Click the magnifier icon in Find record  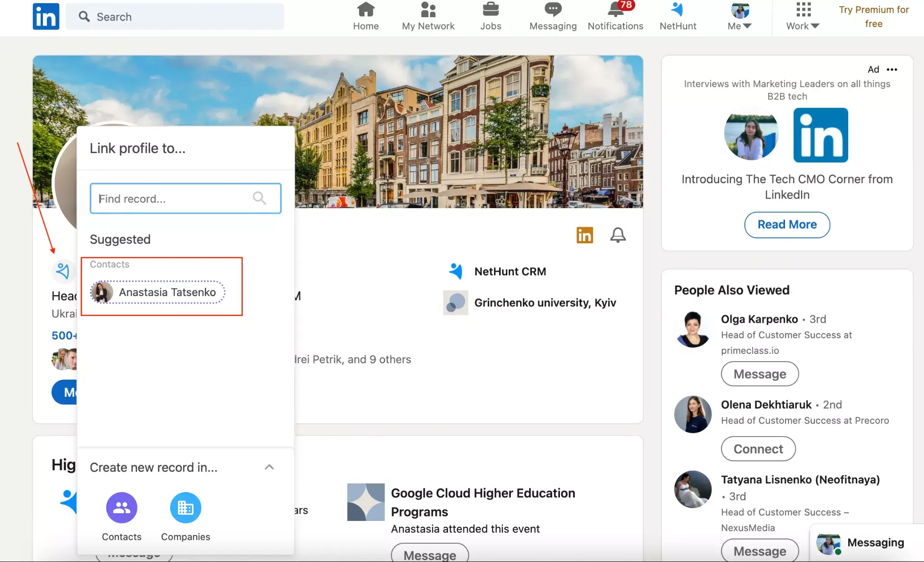pyautogui.click(x=259, y=198)
